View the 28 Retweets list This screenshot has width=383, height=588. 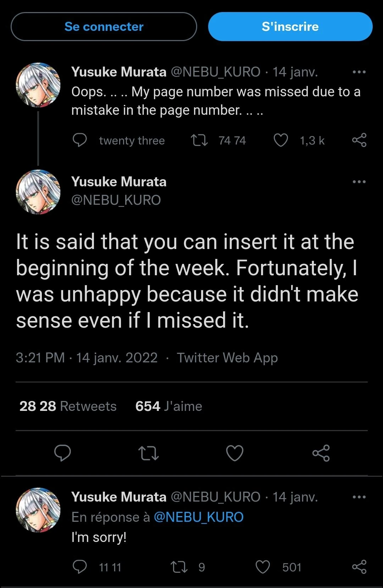(68, 406)
